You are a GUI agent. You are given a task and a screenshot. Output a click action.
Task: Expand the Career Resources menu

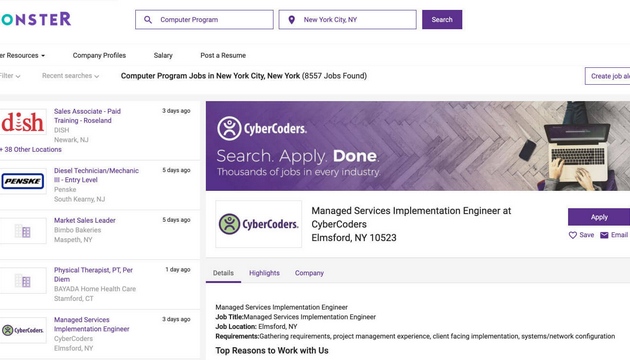(x=22, y=55)
